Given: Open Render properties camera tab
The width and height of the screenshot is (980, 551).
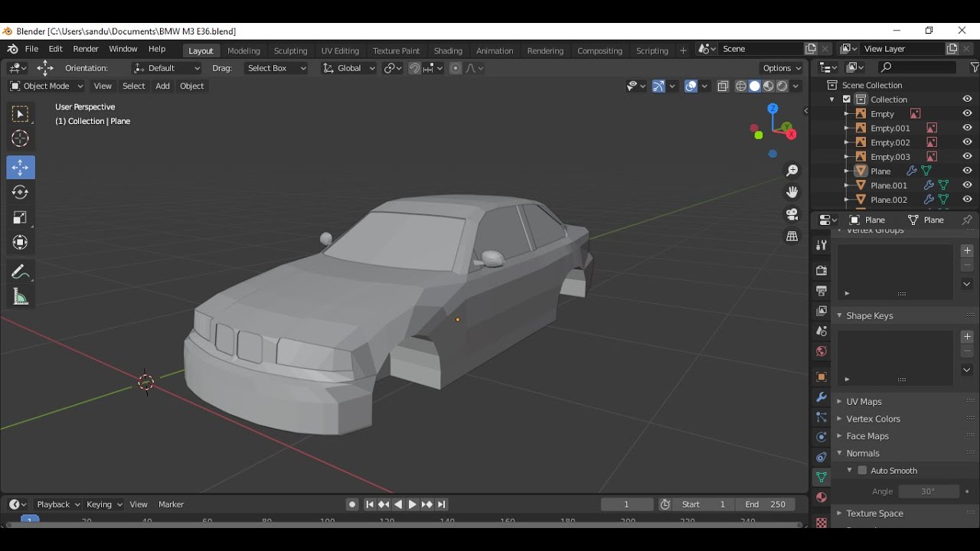Looking at the screenshot, I should (x=821, y=270).
